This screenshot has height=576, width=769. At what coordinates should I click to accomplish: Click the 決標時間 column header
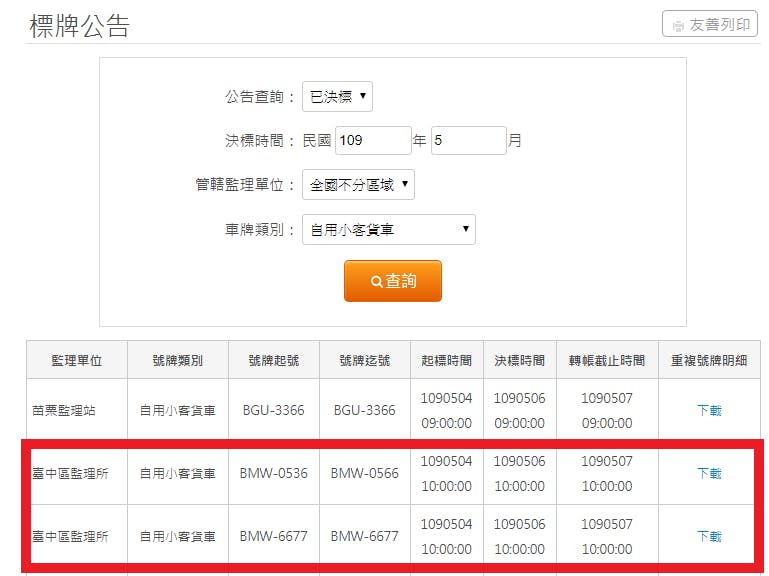pyautogui.click(x=520, y=360)
